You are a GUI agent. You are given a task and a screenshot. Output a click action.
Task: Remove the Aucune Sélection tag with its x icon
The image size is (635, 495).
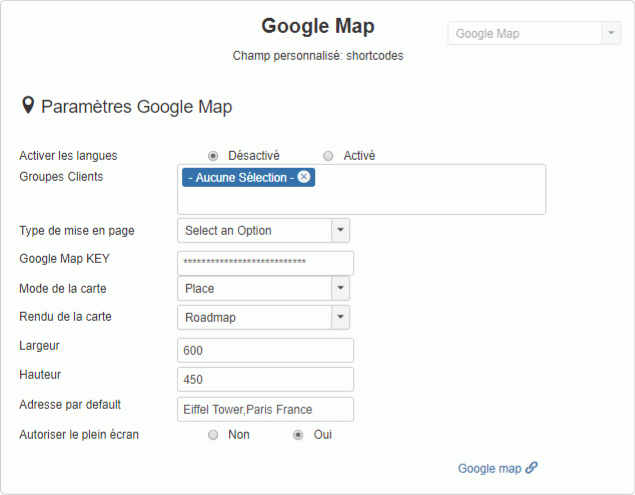304,177
